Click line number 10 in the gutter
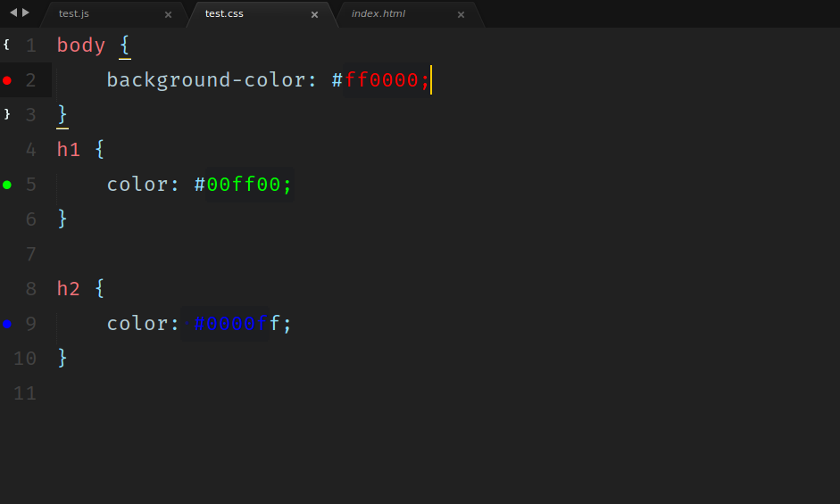The height and width of the screenshot is (504, 840). (x=25, y=359)
